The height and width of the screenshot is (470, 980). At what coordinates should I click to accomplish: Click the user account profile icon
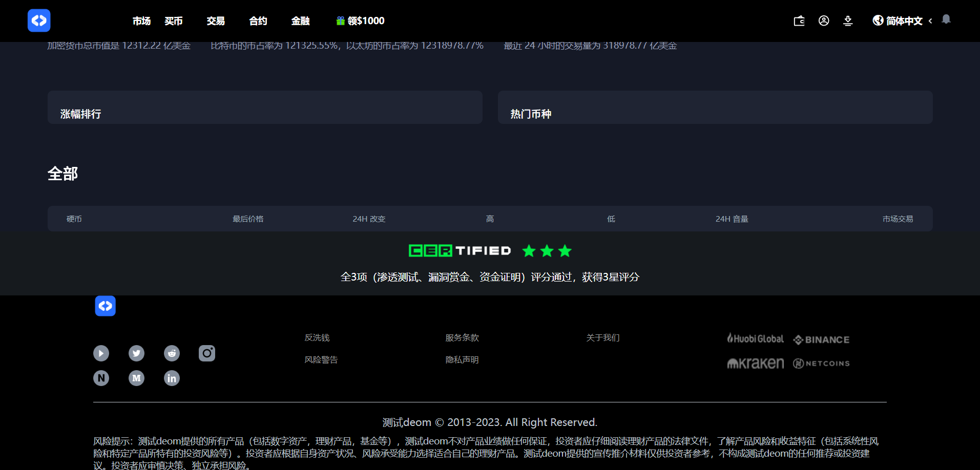point(824,21)
